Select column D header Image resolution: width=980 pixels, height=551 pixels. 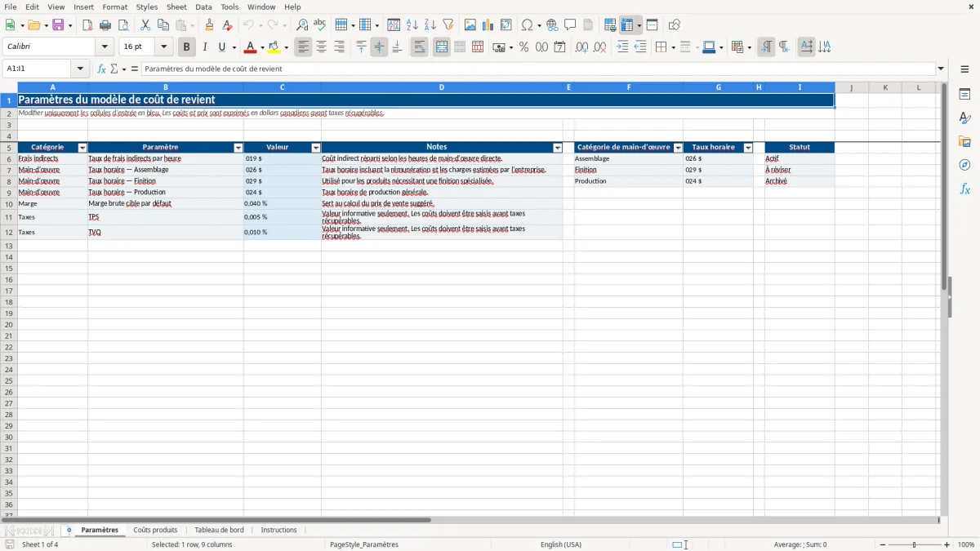tap(442, 87)
